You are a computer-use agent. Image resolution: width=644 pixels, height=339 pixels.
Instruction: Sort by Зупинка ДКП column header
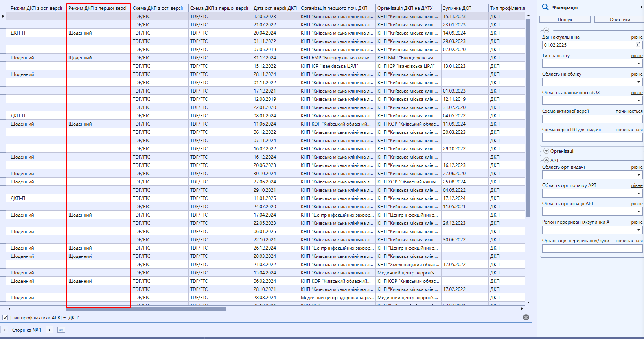click(465, 8)
